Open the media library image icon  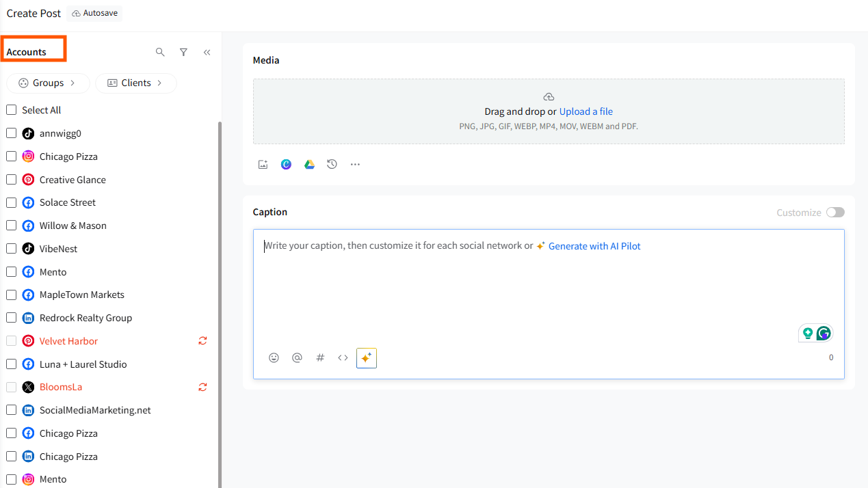(x=263, y=165)
